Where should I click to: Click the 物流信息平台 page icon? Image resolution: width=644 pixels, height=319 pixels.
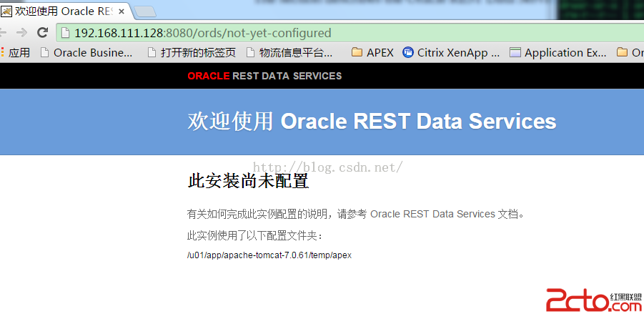[251, 53]
